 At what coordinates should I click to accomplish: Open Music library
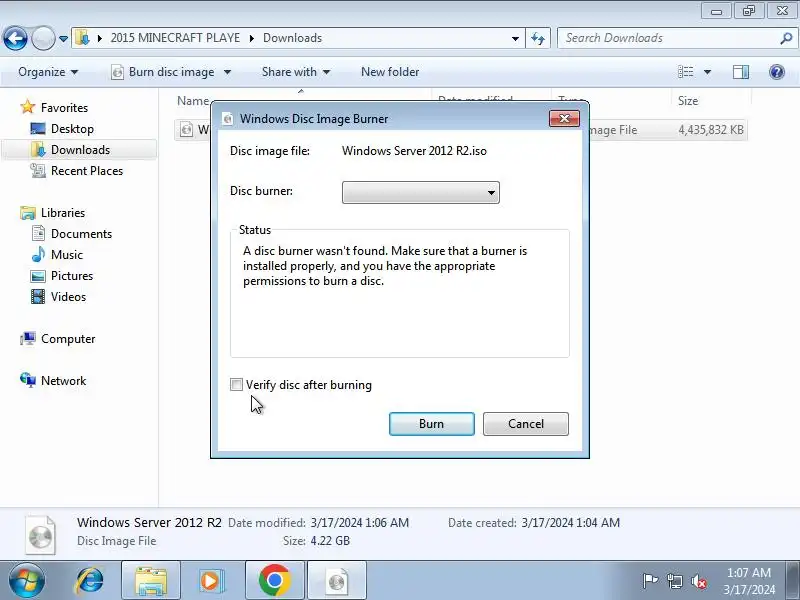57,255
